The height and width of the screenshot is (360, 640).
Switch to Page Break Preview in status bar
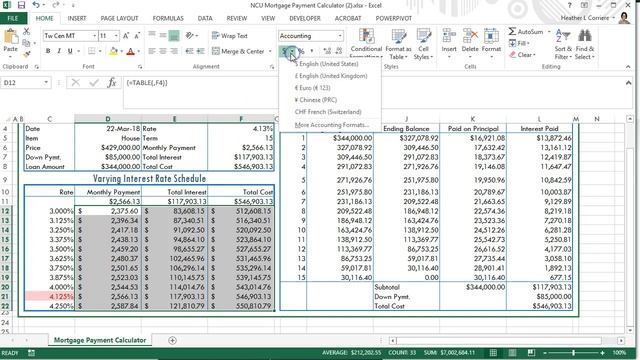click(x=531, y=353)
